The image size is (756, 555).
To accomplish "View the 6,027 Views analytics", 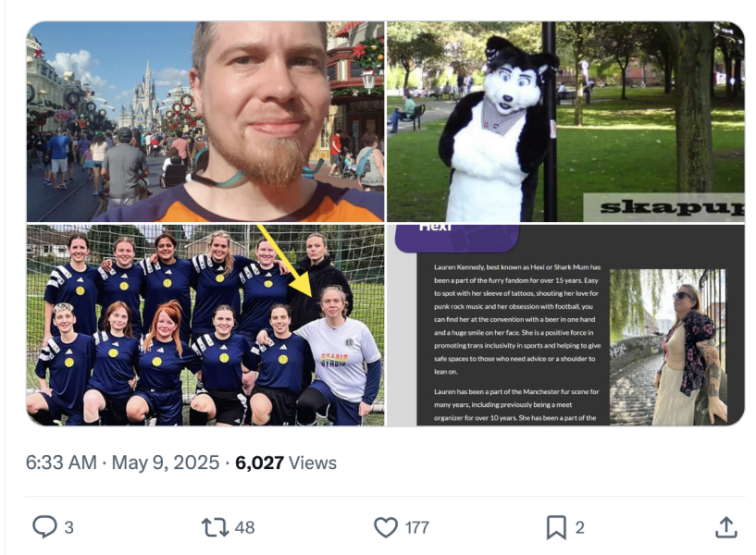I will 286,462.
